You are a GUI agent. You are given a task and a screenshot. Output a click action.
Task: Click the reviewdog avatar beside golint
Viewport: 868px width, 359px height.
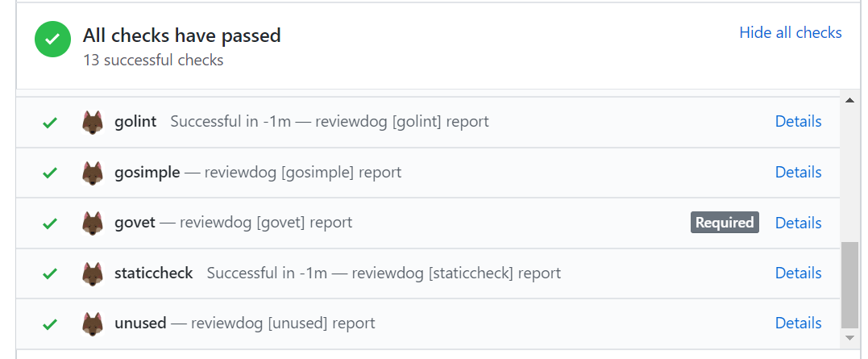tap(93, 123)
